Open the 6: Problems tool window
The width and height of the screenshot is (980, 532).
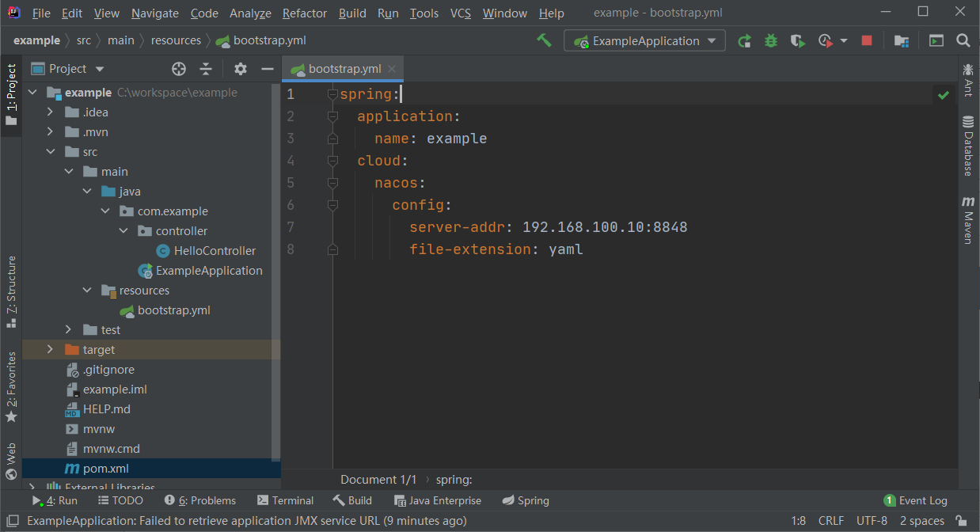(200, 500)
